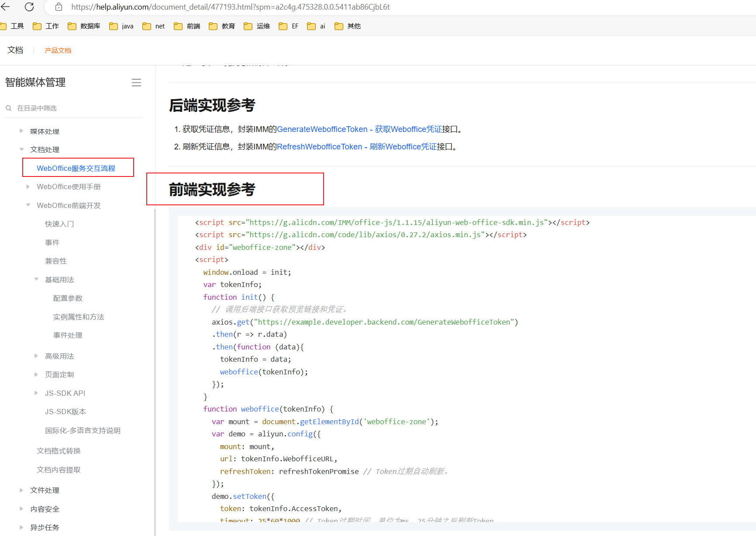Collapse the WebOffice前端开发 node
The height and width of the screenshot is (536, 756).
pos(28,205)
